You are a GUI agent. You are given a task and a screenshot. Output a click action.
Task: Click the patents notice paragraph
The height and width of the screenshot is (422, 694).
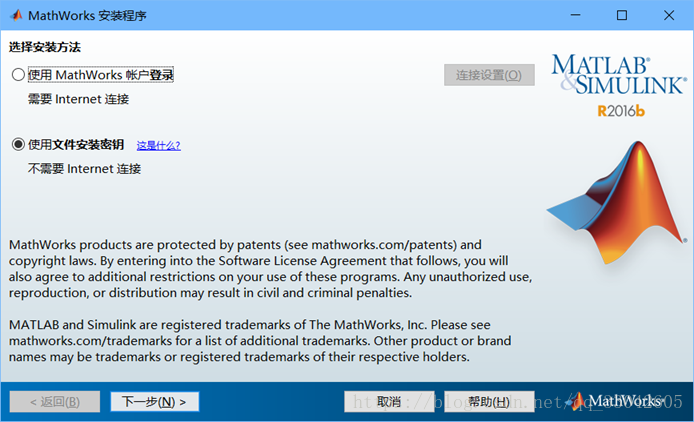pyautogui.click(x=270, y=269)
